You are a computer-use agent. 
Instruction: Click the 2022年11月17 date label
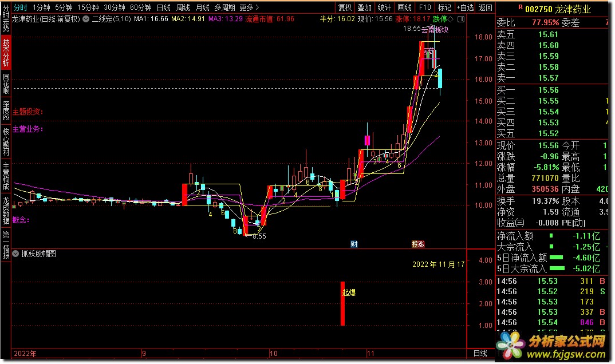pyautogui.click(x=438, y=264)
